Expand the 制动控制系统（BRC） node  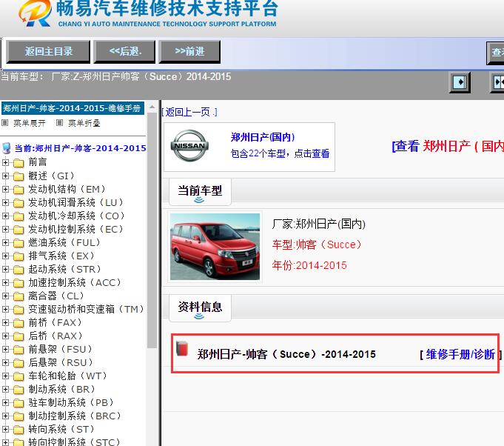click(x=5, y=416)
